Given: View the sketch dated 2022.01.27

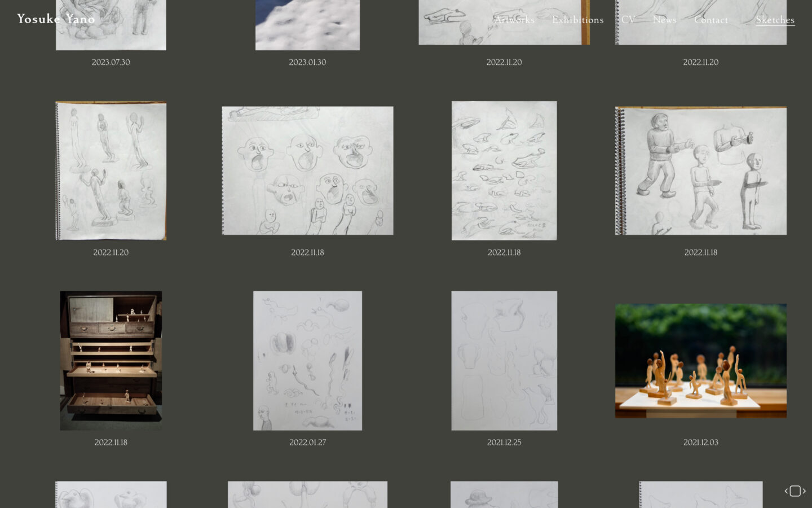Looking at the screenshot, I should [307, 360].
